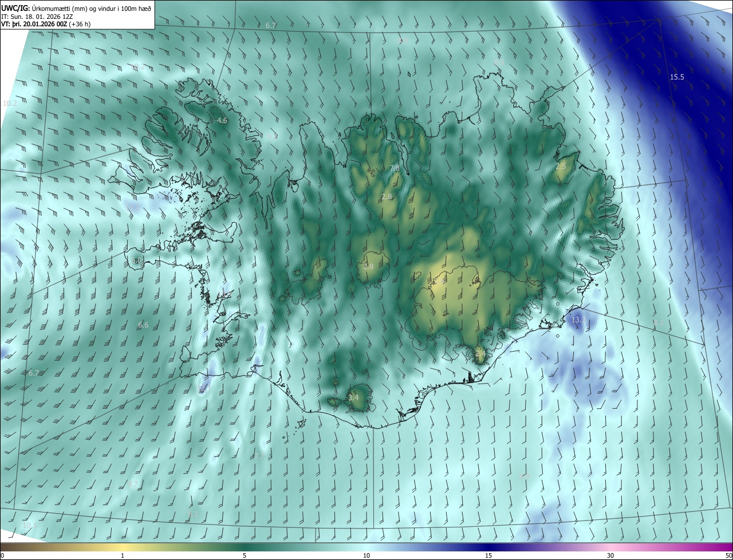Click the color scale tick label 5

(245, 556)
